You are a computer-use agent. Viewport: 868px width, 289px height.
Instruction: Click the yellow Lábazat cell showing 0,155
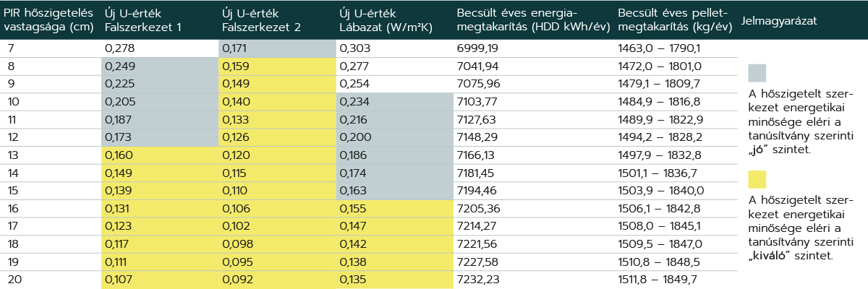coord(394,208)
